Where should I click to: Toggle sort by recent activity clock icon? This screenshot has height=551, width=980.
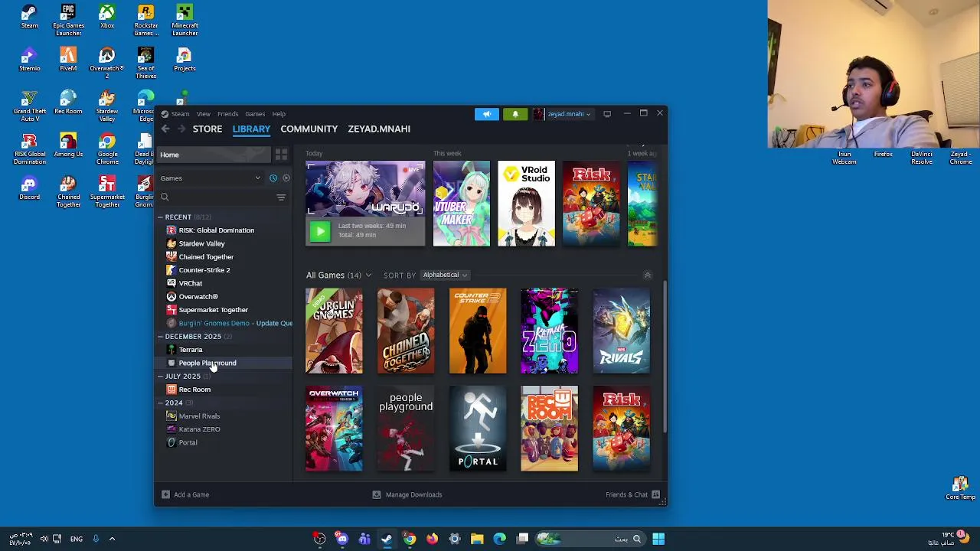click(273, 178)
